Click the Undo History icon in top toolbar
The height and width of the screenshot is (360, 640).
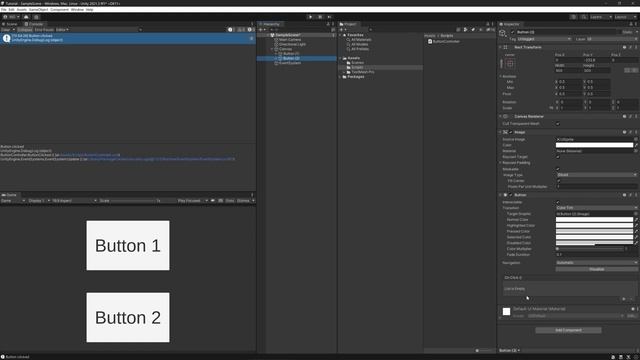click(573, 17)
